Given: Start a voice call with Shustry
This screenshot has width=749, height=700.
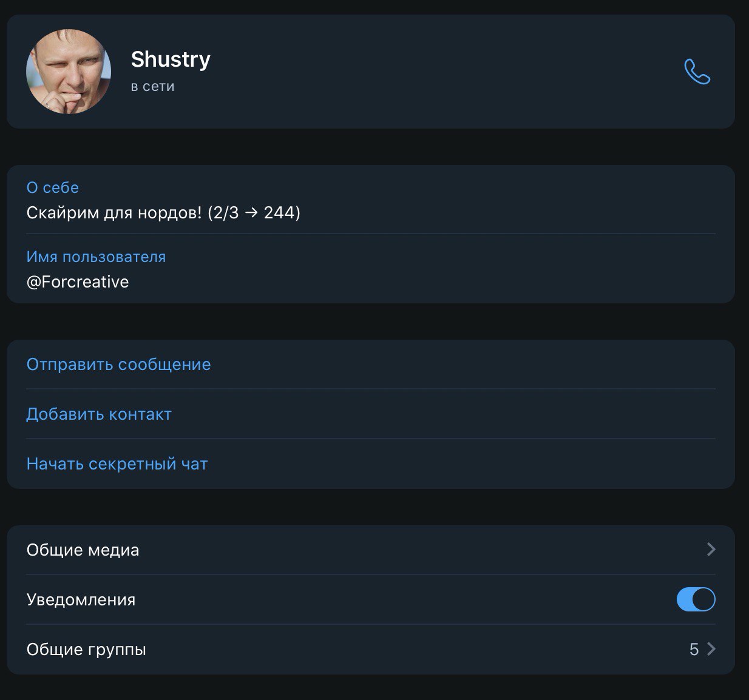Looking at the screenshot, I should (697, 72).
